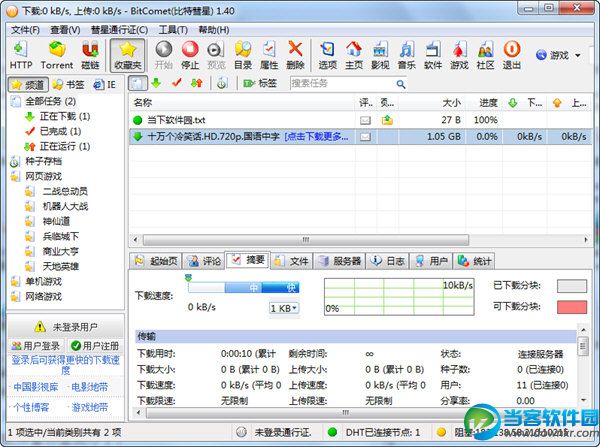Filter downloading tasks with green arrow

[156, 83]
